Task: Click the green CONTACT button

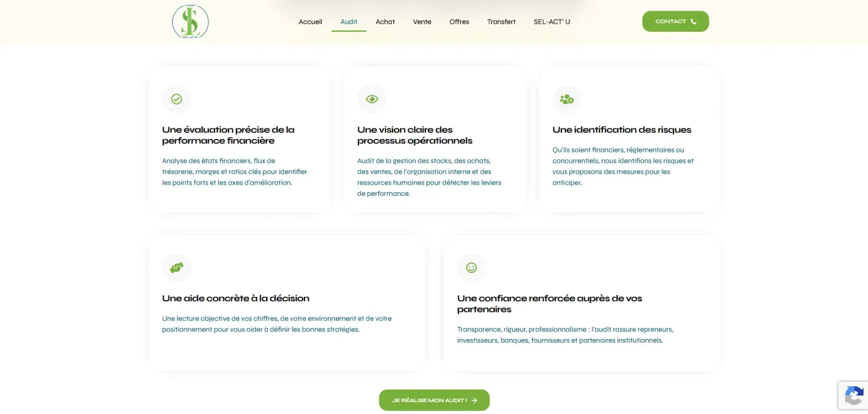Action: click(x=676, y=22)
